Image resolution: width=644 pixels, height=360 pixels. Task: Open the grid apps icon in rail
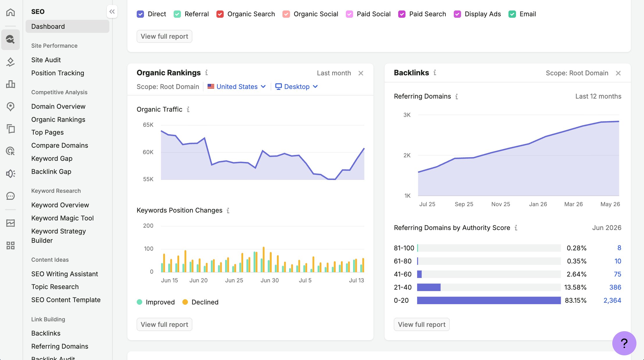click(10, 245)
